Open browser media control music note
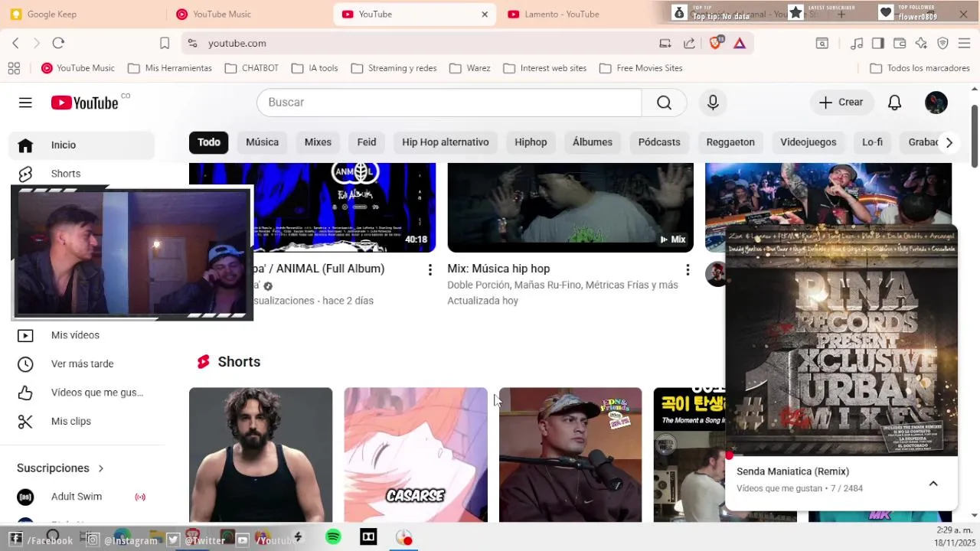This screenshot has width=980, height=551. [x=857, y=44]
